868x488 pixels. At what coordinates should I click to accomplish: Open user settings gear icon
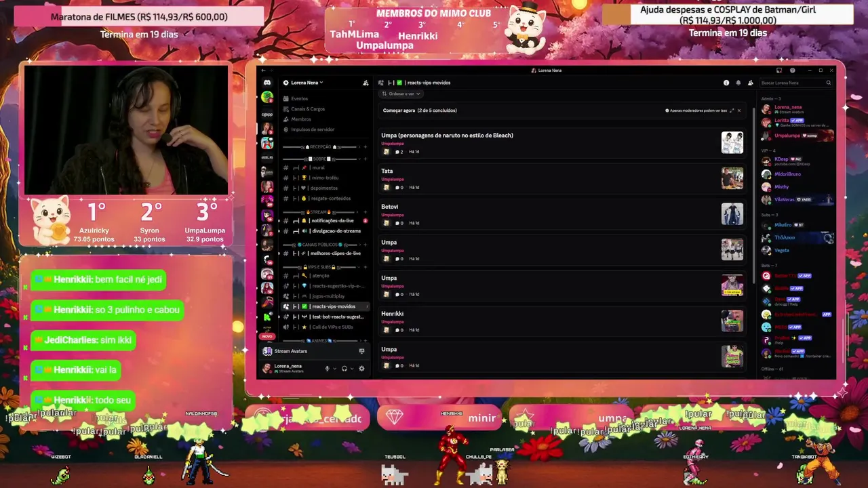[x=361, y=369]
